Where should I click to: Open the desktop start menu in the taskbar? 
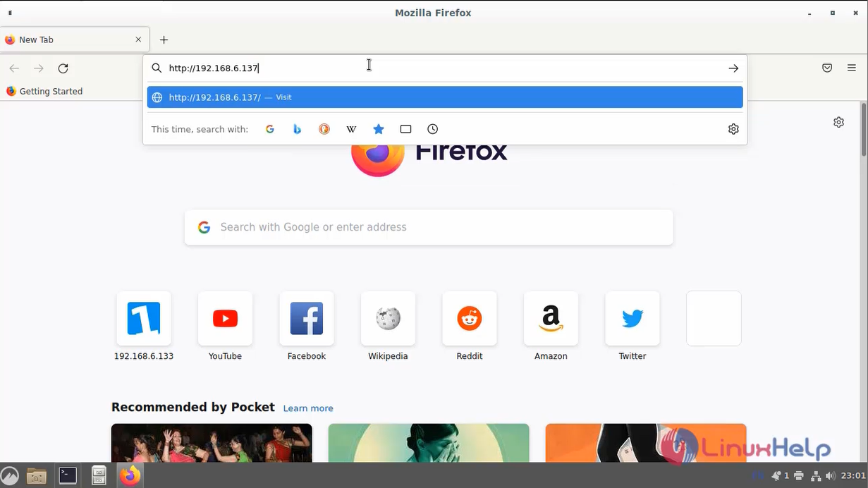pyautogui.click(x=9, y=476)
